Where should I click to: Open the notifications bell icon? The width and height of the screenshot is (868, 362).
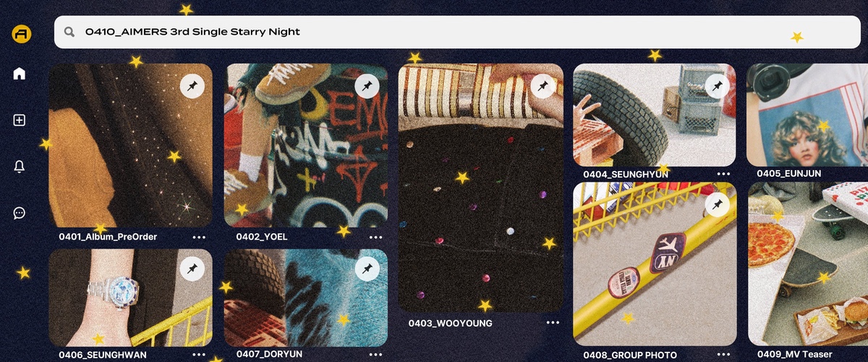pos(20,167)
